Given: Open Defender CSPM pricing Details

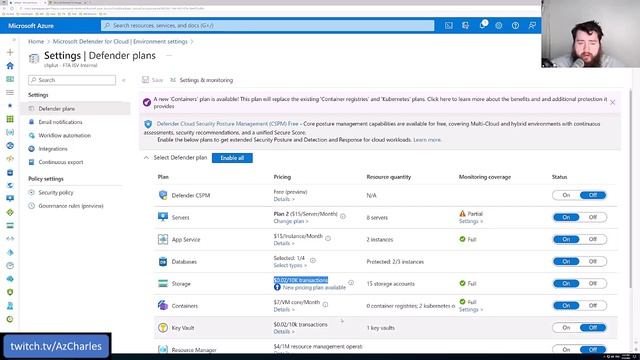Looking at the screenshot, I should tap(284, 199).
